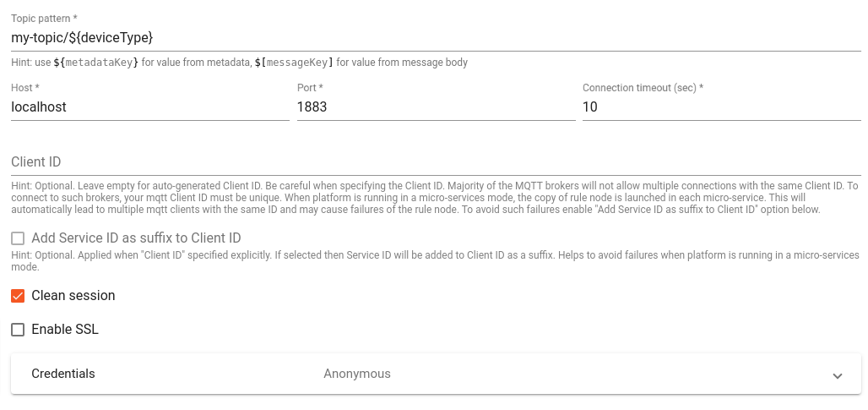Click the empty Client ID field
868x410 pixels.
[x=435, y=162]
